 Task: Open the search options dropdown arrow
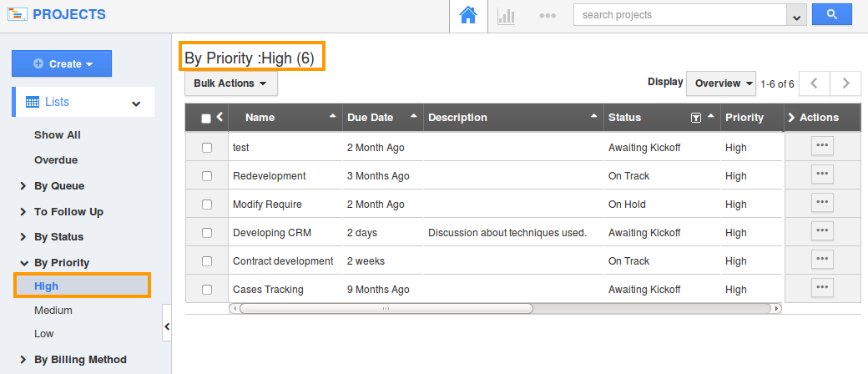pyautogui.click(x=796, y=15)
